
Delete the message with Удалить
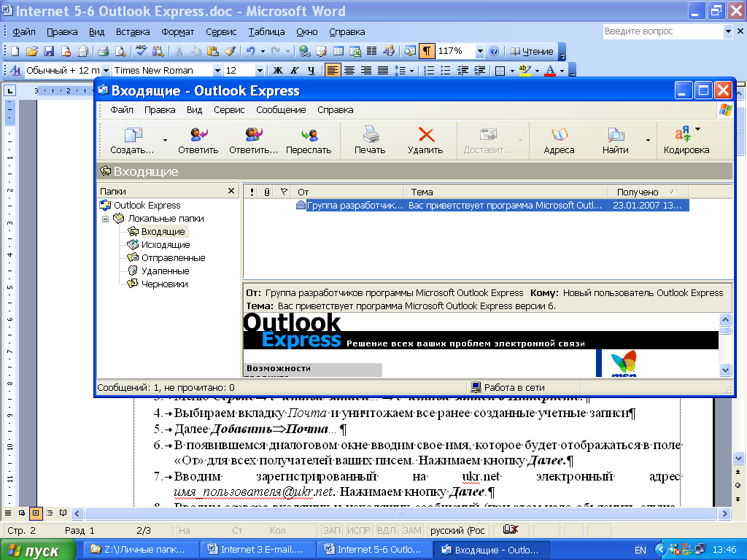tap(425, 141)
